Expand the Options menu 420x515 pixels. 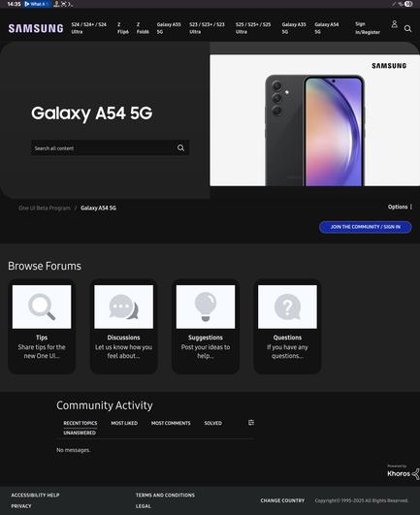click(x=400, y=207)
